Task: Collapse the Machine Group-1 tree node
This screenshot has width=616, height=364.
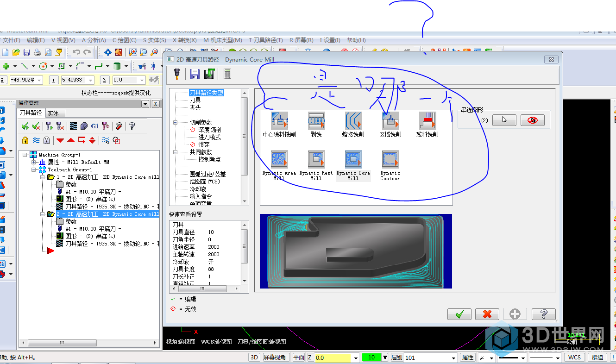Action: point(25,155)
